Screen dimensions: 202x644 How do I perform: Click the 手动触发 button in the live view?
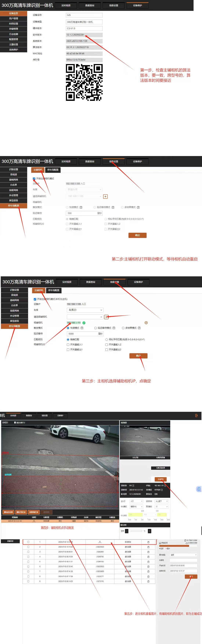(160, 479)
